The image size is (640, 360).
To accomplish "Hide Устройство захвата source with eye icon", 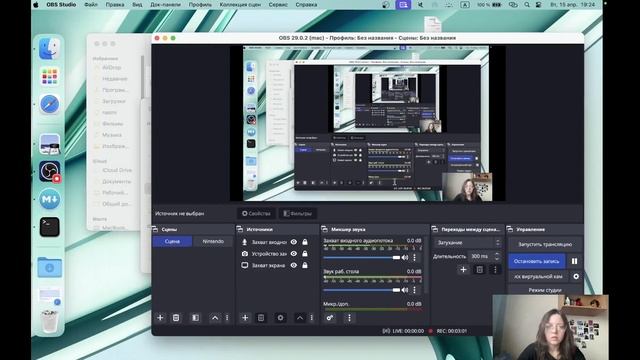I will click(x=293, y=253).
